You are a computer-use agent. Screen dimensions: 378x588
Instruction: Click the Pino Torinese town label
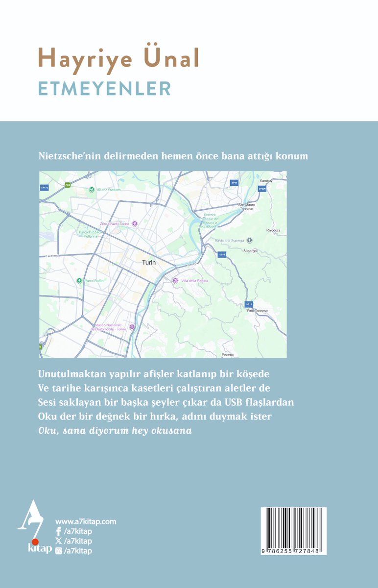pyautogui.click(x=257, y=311)
